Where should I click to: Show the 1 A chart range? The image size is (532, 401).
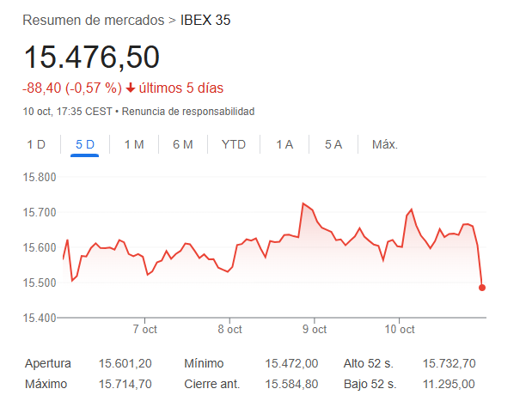click(x=284, y=144)
